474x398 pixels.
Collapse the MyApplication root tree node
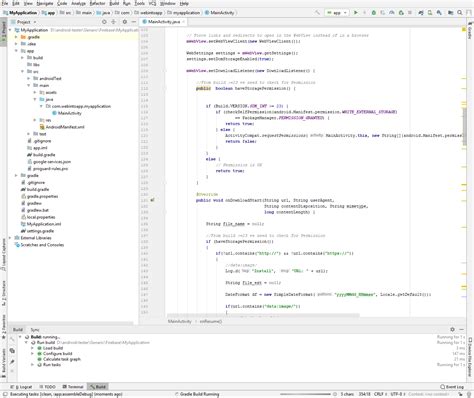point(10,30)
